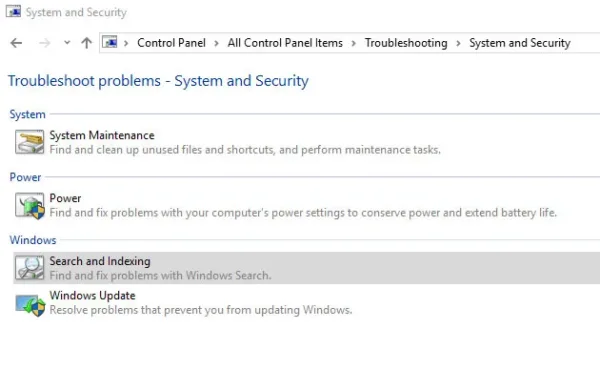
Task: Click the Power troubleshooter battery icon
Action: click(x=29, y=206)
